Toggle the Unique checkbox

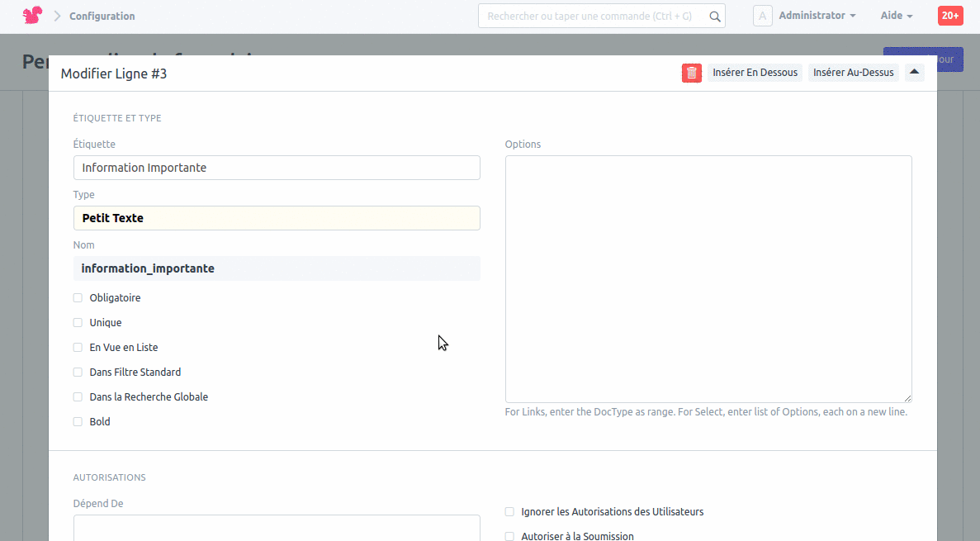(x=78, y=323)
